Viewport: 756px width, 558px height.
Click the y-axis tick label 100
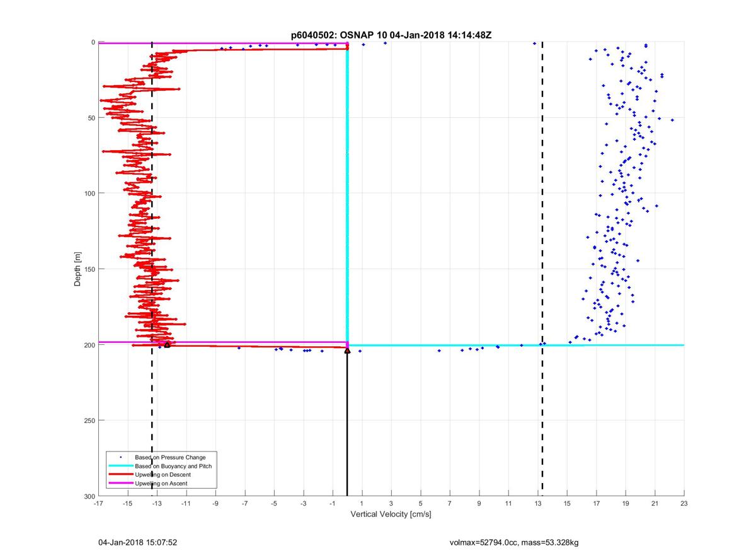point(89,194)
